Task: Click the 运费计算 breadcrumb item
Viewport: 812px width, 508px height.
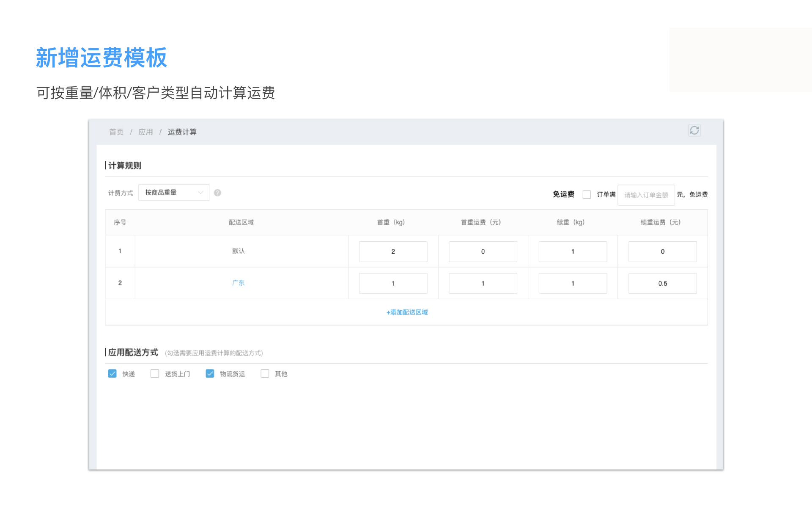Action: pos(182,132)
